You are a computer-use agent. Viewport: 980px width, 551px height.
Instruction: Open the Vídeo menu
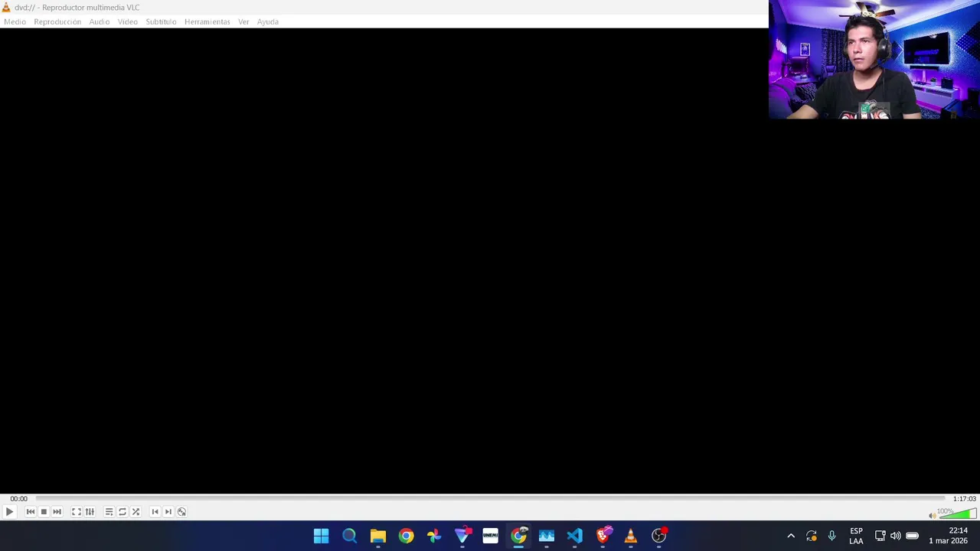[128, 21]
